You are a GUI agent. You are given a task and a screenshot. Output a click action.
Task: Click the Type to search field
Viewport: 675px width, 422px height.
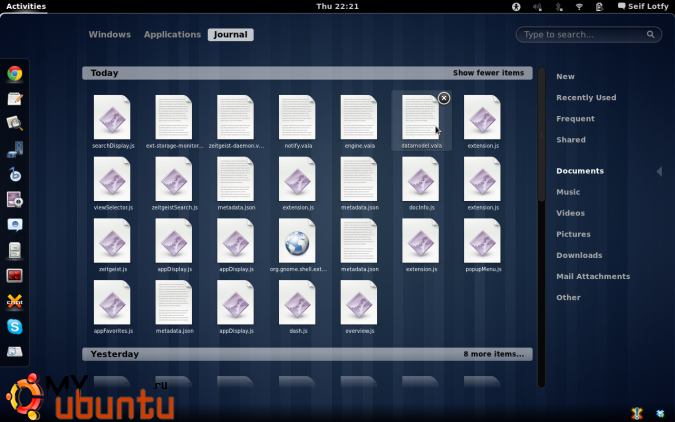point(588,34)
